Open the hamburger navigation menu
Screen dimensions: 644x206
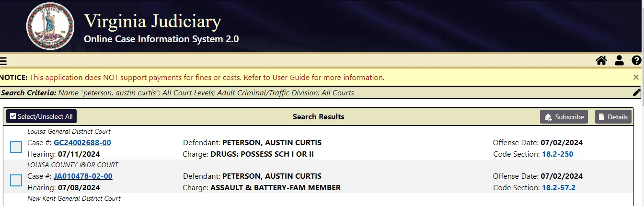tap(3, 61)
